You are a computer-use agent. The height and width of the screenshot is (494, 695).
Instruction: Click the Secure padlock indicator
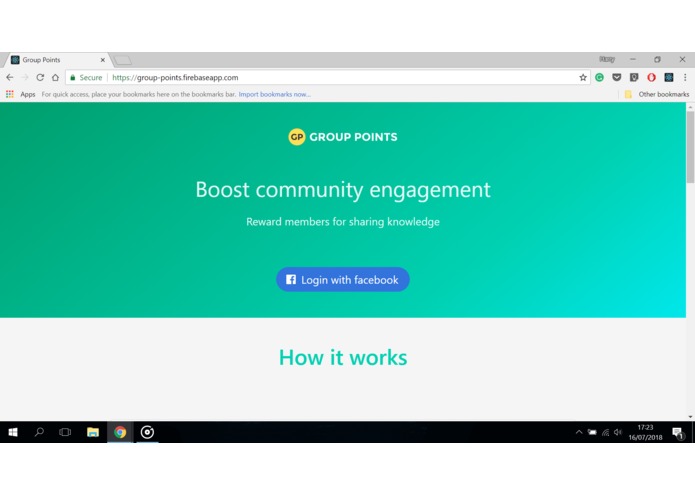coord(86,77)
